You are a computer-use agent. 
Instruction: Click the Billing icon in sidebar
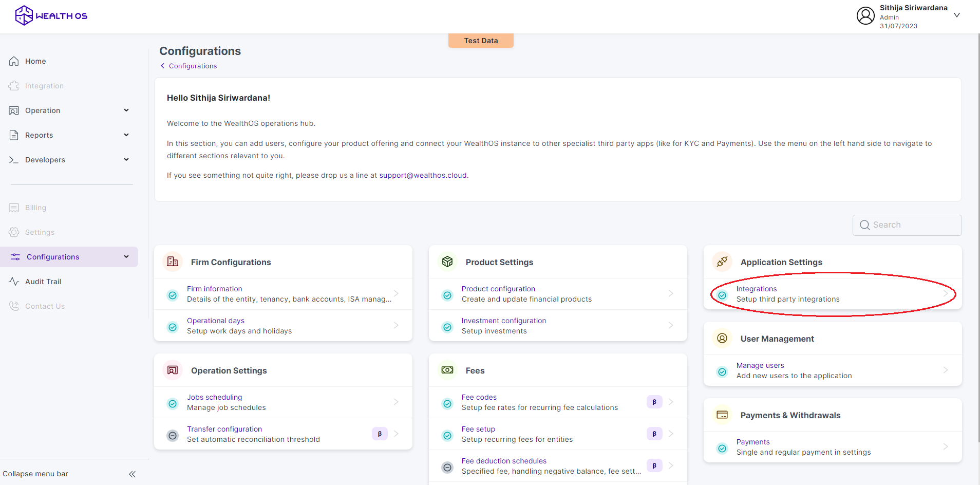pyautogui.click(x=14, y=208)
